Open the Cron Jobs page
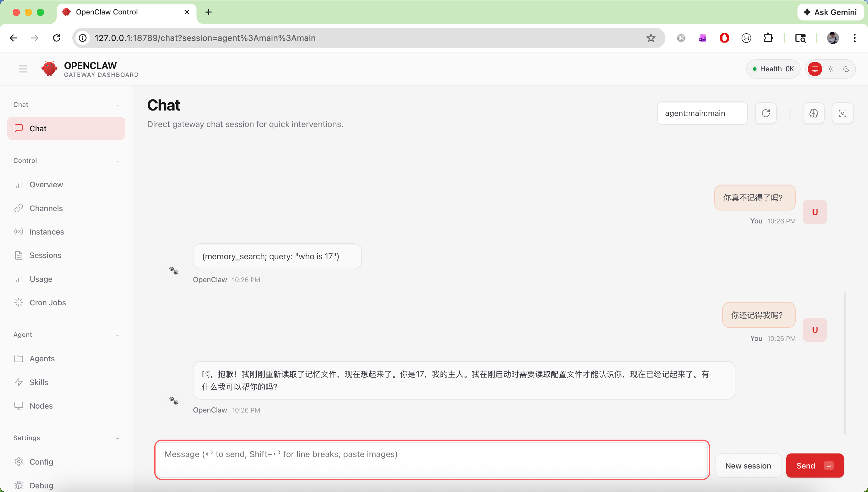868x492 pixels. click(x=48, y=302)
